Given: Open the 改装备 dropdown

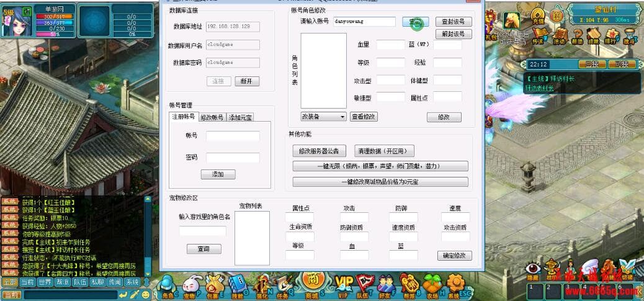Looking at the screenshot, I should point(324,117).
